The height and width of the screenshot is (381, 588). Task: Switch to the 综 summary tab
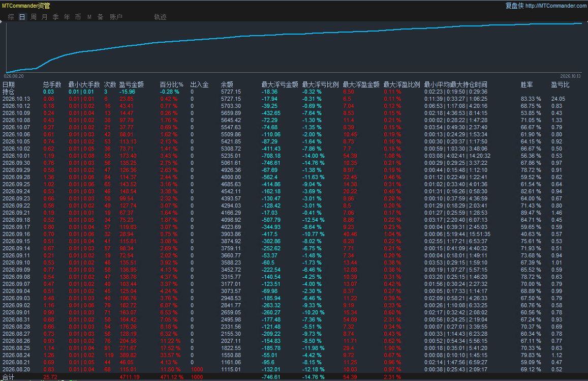point(11,17)
